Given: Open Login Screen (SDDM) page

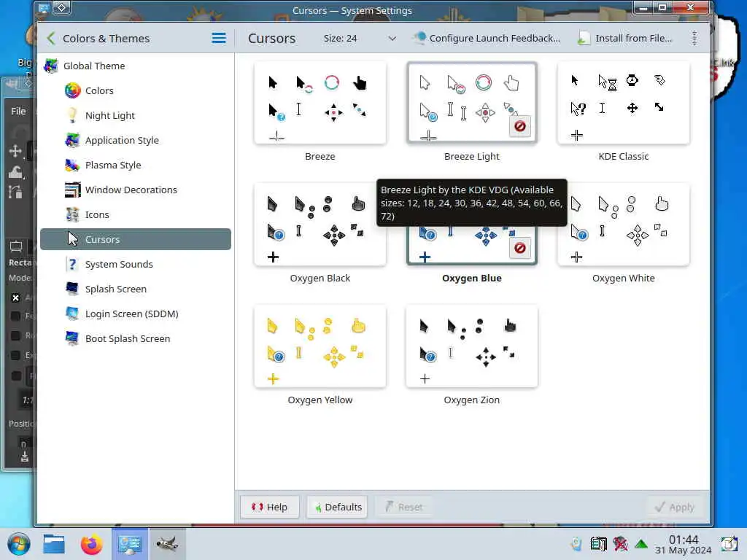Looking at the screenshot, I should [x=135, y=314].
